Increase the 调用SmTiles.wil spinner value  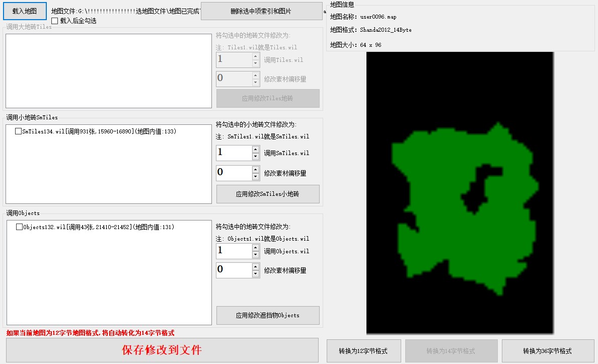pyautogui.click(x=256, y=150)
